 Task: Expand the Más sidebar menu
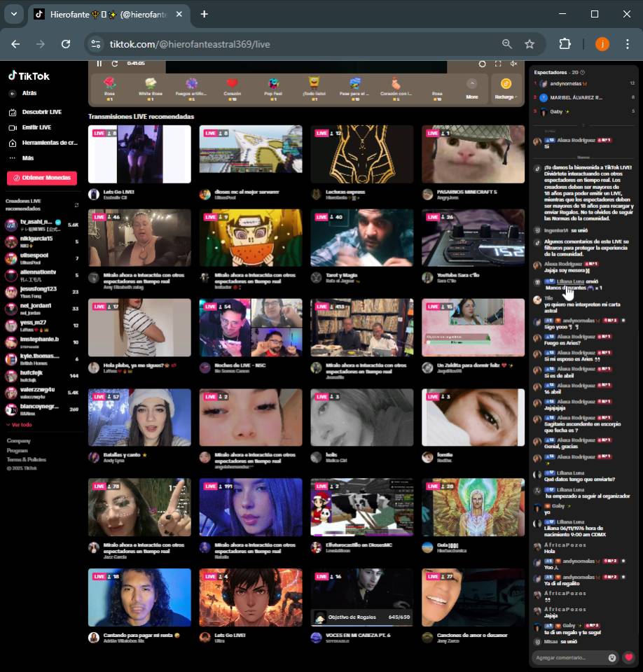pos(27,158)
